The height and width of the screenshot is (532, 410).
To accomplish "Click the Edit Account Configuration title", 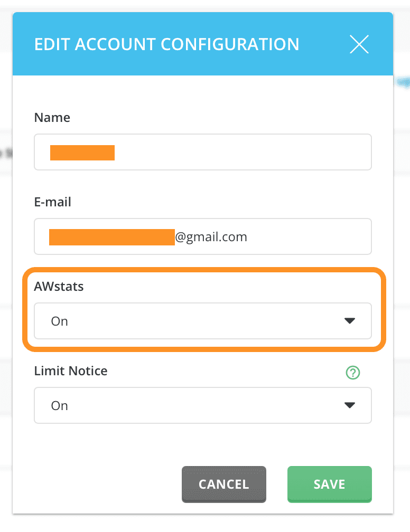I will [167, 44].
